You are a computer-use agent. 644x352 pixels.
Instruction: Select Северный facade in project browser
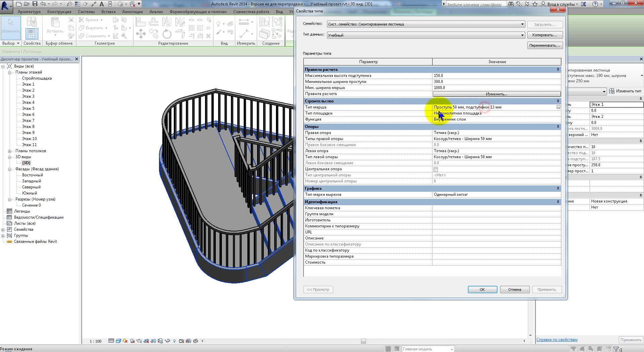(x=31, y=187)
